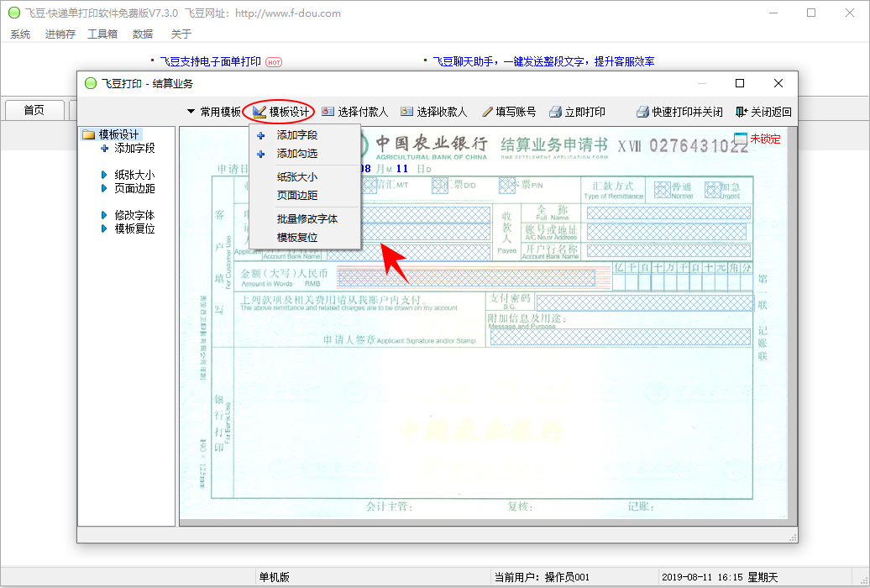
Task: Click the 立即打印 toolbar label
Action: [584, 113]
